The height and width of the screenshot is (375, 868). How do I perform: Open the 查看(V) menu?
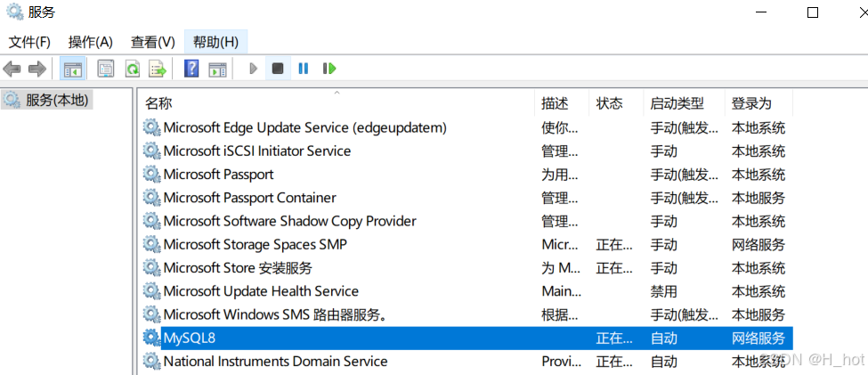click(x=153, y=42)
